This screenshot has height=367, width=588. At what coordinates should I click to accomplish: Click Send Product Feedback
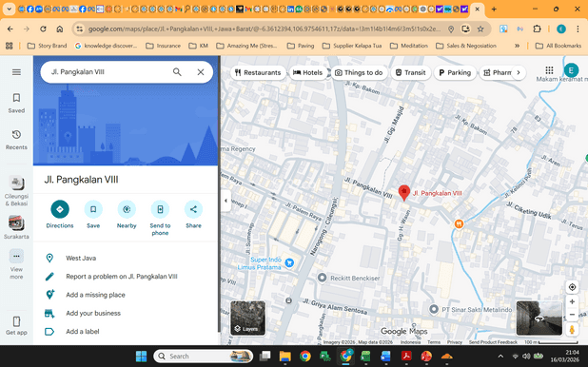493,342
